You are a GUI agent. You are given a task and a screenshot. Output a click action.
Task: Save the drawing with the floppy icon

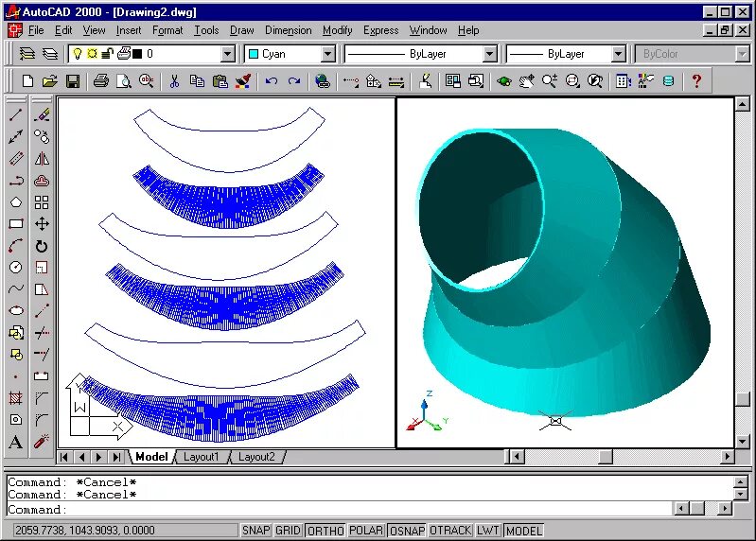click(72, 81)
